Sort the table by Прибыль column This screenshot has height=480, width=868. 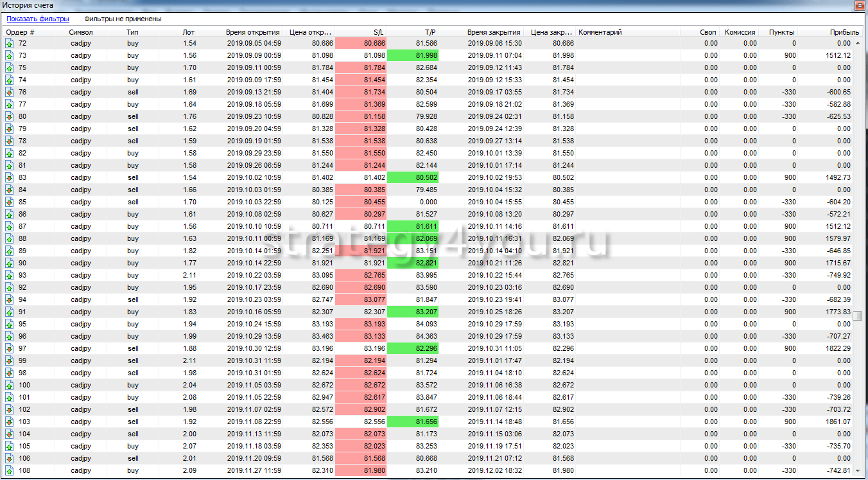pos(844,31)
